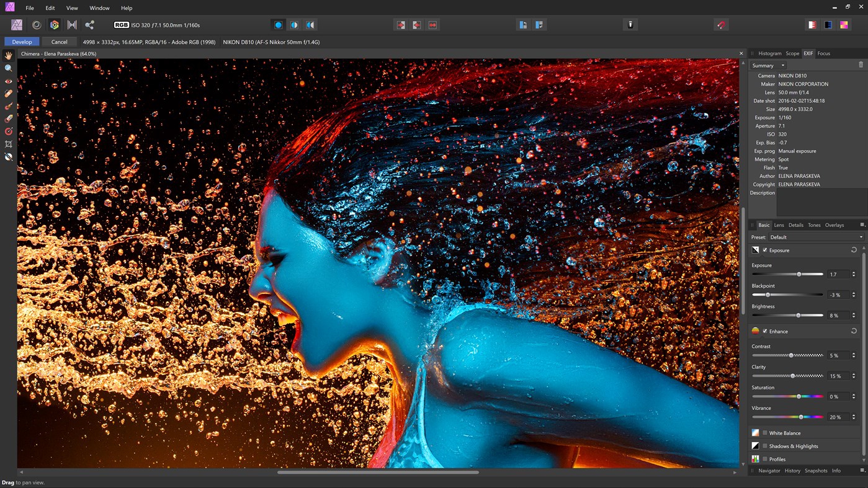Viewport: 868px width, 488px height.
Task: Pick the White Balance tool in the left toolbar
Action: pyautogui.click(x=8, y=157)
